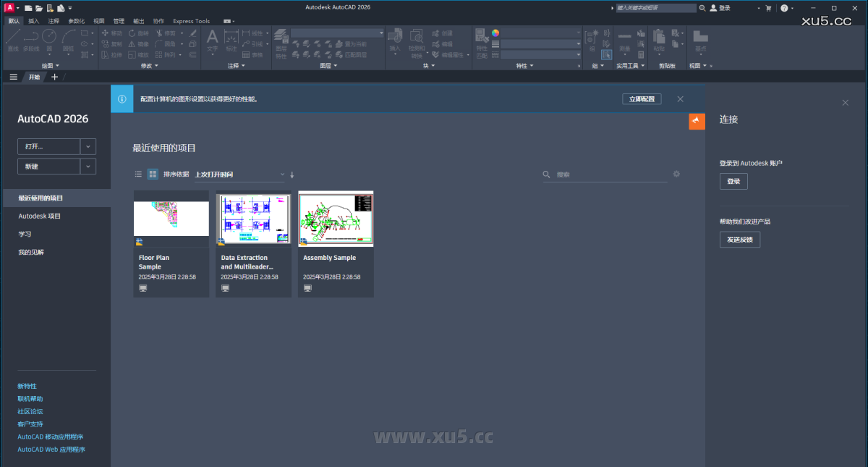Screen dimensions: 868x467
Task: Open the Floor Plan Sample thumbnail
Action: 171,219
